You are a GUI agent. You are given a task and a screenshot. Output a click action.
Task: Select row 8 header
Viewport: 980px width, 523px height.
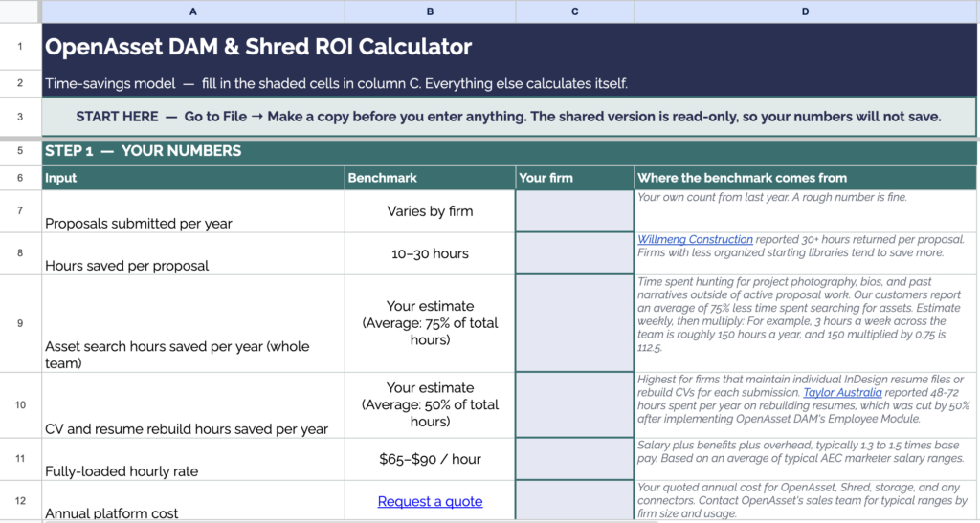[20, 253]
